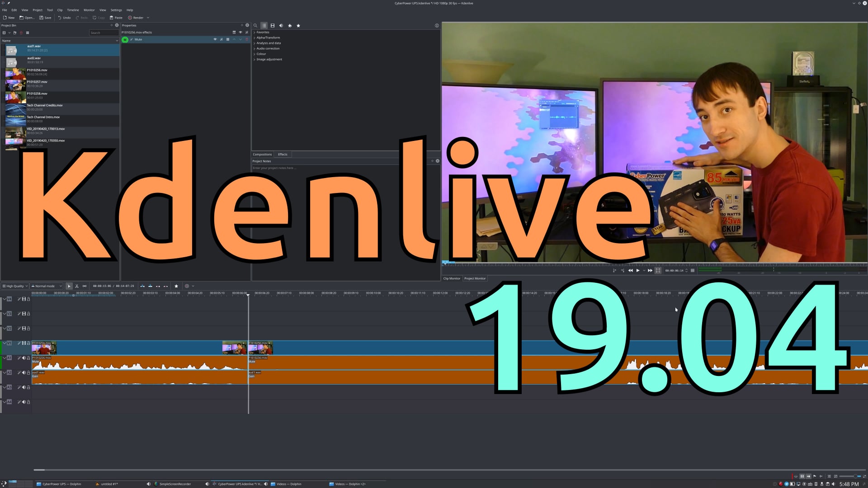Click the red delete clip icon in Project Bin

point(21,33)
